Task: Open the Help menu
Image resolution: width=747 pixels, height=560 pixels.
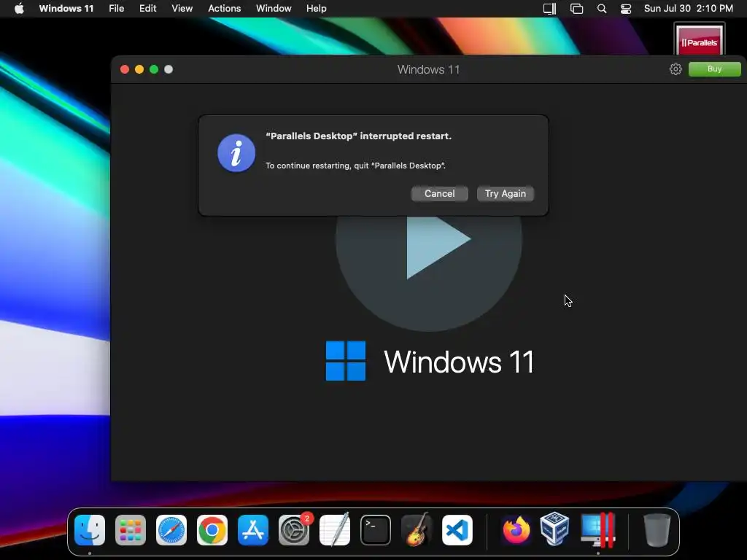Action: (x=317, y=9)
